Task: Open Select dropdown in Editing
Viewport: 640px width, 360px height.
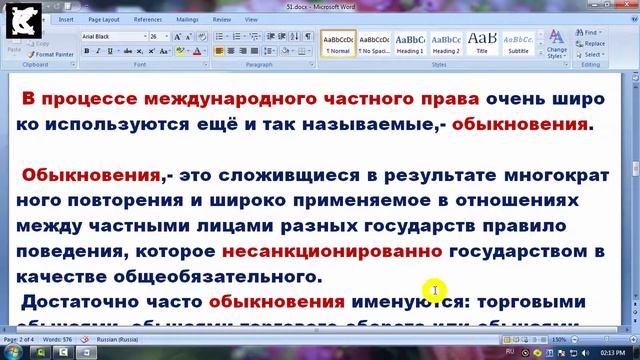Action: pos(591,54)
